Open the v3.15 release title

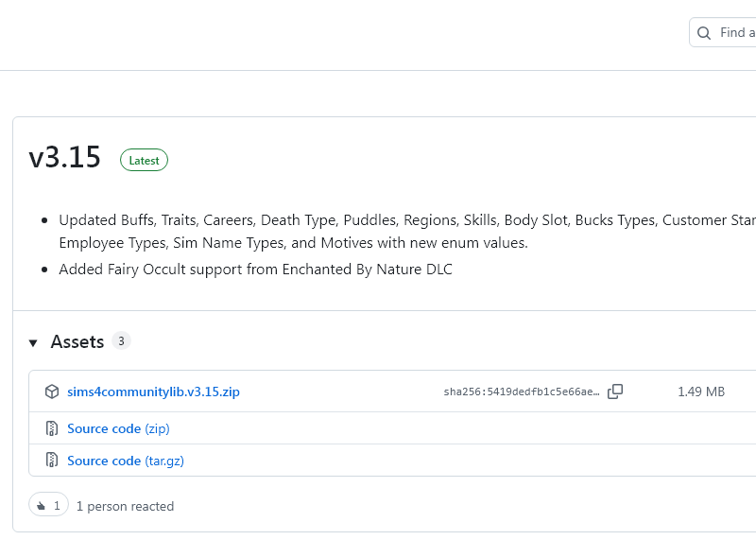[x=64, y=157]
